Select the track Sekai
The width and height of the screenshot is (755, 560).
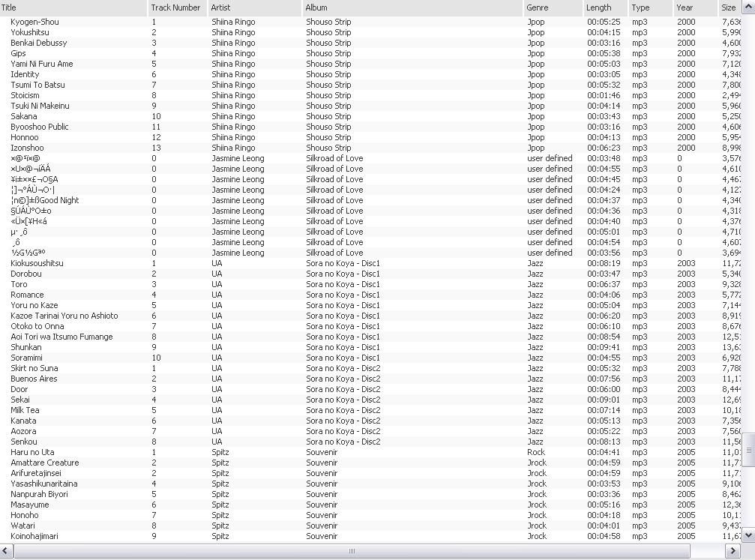(20, 400)
